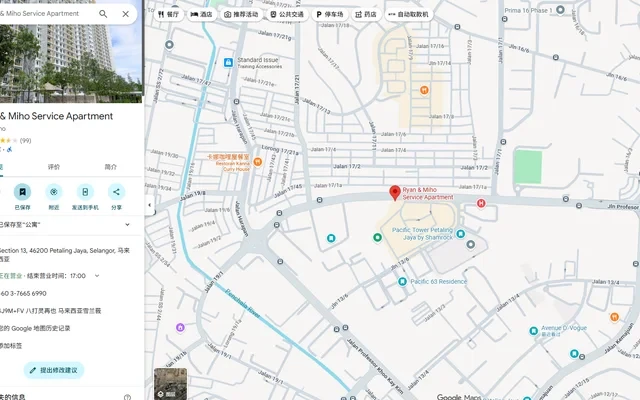Click the red Ryan & Miho map pin
Viewport: 640px width, 400px height.
[x=395, y=193]
